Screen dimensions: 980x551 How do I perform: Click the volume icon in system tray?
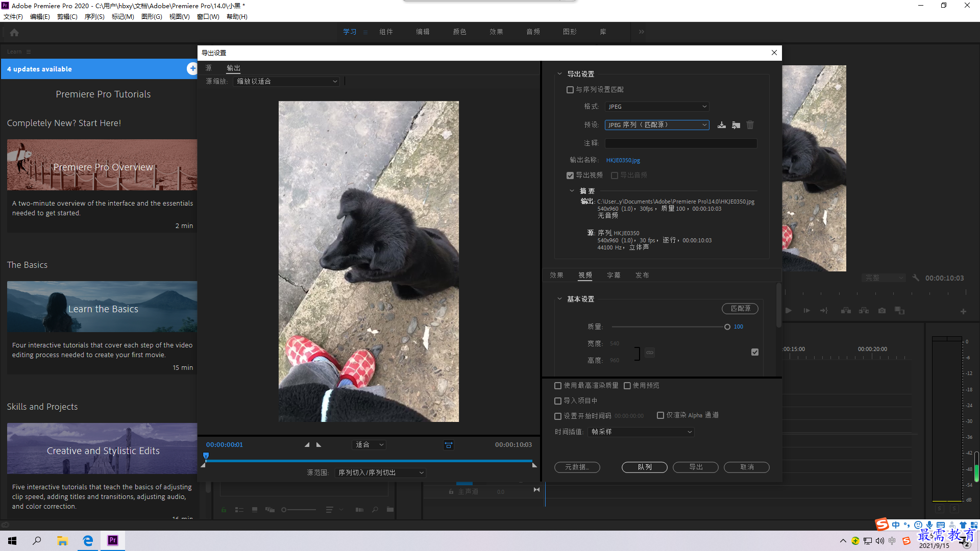[879, 541]
